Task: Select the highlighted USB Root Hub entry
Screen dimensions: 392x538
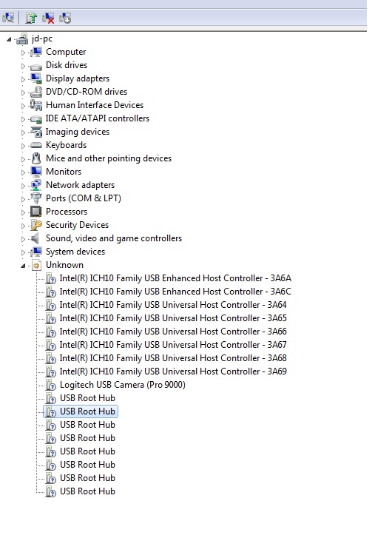Action: (x=87, y=411)
